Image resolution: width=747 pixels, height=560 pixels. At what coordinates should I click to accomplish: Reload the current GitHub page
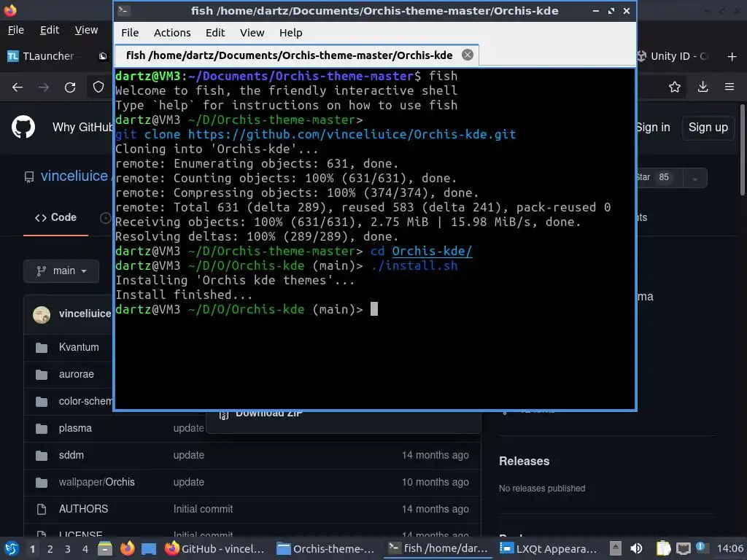(x=70, y=87)
